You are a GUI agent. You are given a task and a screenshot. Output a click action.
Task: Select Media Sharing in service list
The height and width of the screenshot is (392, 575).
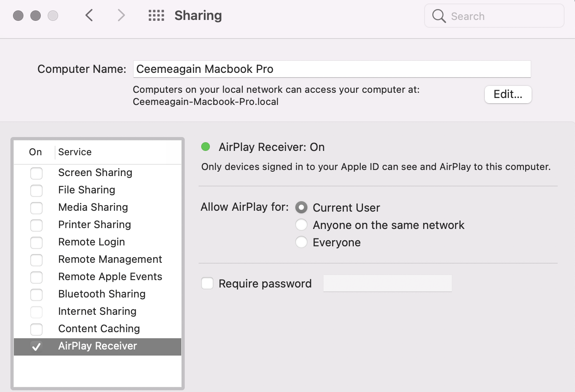point(93,207)
